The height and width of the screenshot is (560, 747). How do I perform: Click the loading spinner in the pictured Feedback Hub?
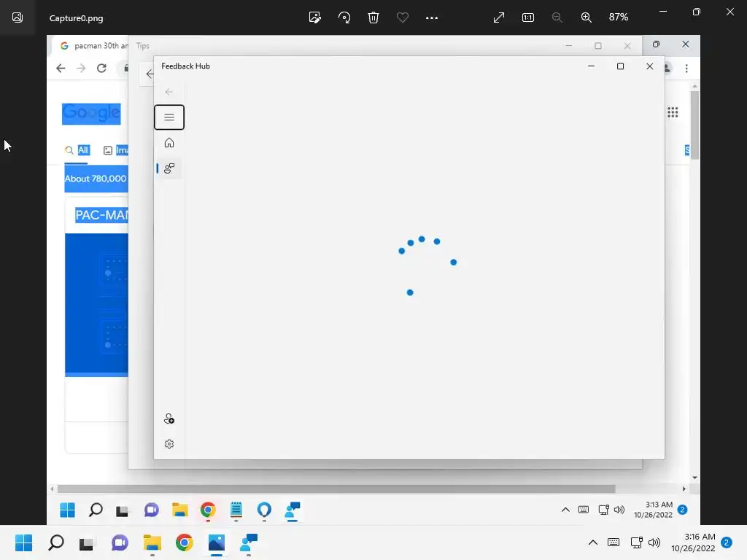coord(427,265)
